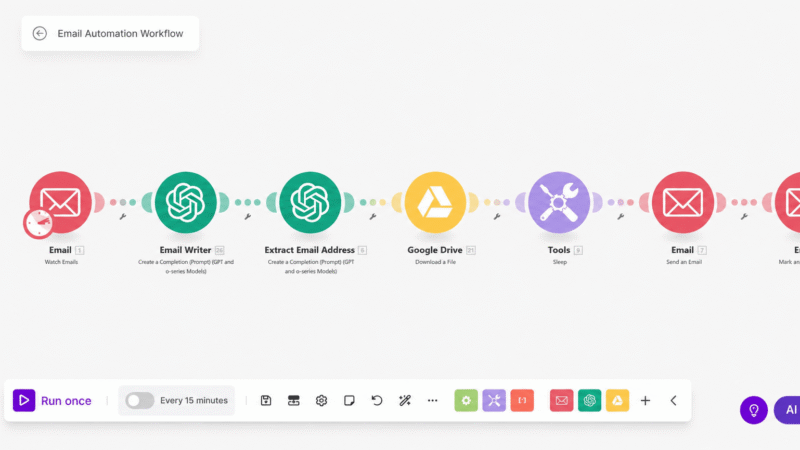Click the Download a File subtitle text
800x450 pixels.
pos(435,262)
